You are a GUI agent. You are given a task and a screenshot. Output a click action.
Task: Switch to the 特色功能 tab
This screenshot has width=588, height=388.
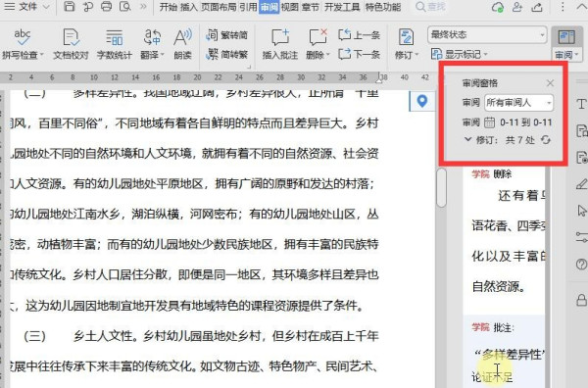[383, 7]
